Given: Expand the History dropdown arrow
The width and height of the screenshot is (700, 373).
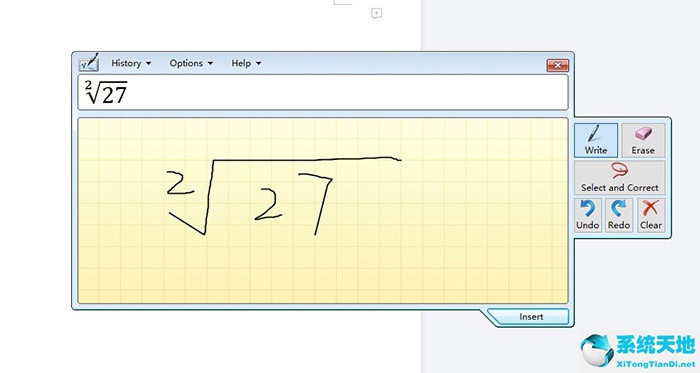Looking at the screenshot, I should pos(149,64).
